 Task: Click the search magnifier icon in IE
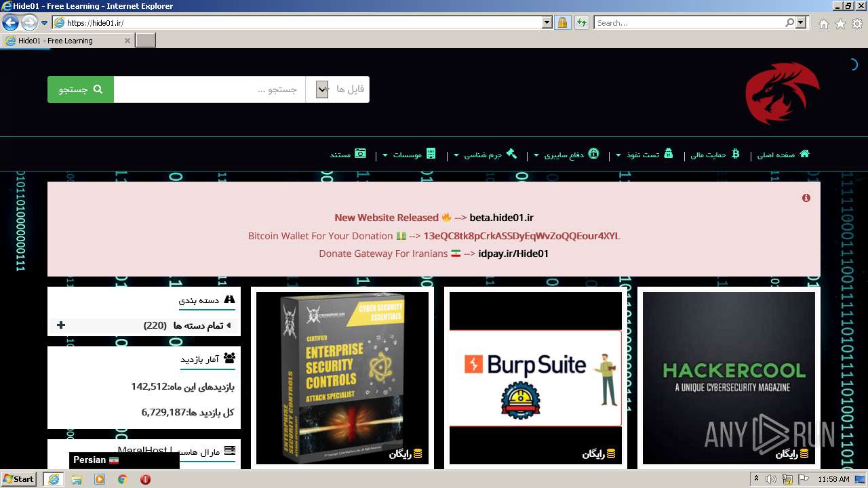789,23
